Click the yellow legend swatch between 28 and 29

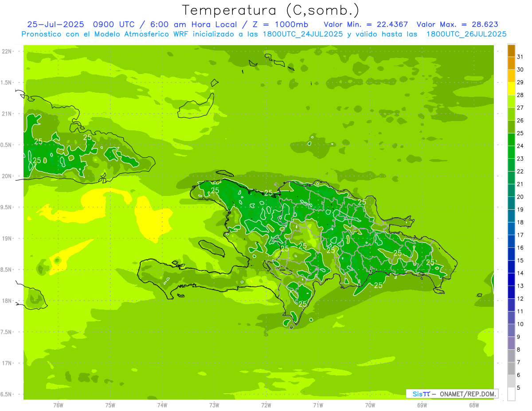[x=511, y=89]
